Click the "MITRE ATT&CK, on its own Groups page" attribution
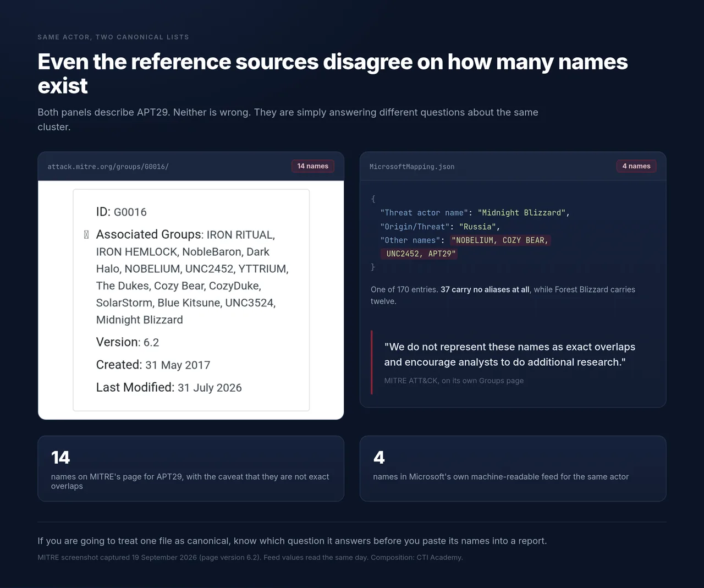 click(454, 381)
